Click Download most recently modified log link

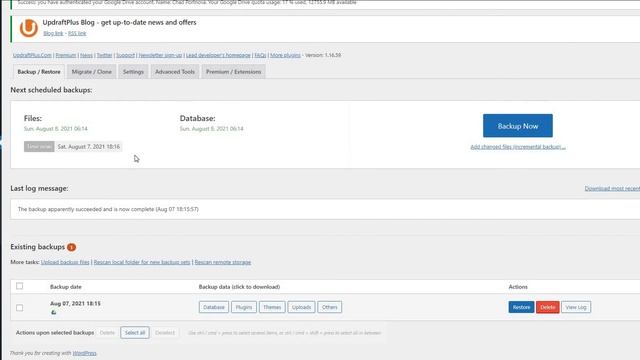coord(612,189)
